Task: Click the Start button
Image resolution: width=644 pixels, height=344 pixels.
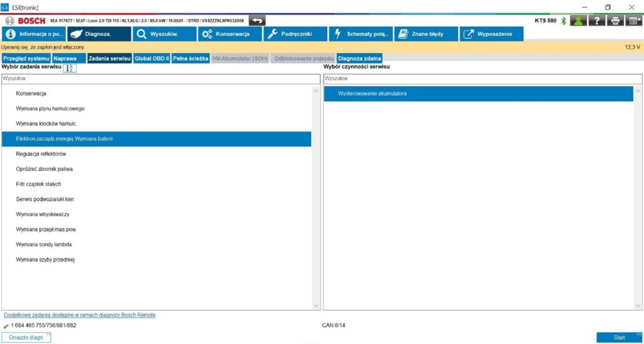Action: point(619,338)
